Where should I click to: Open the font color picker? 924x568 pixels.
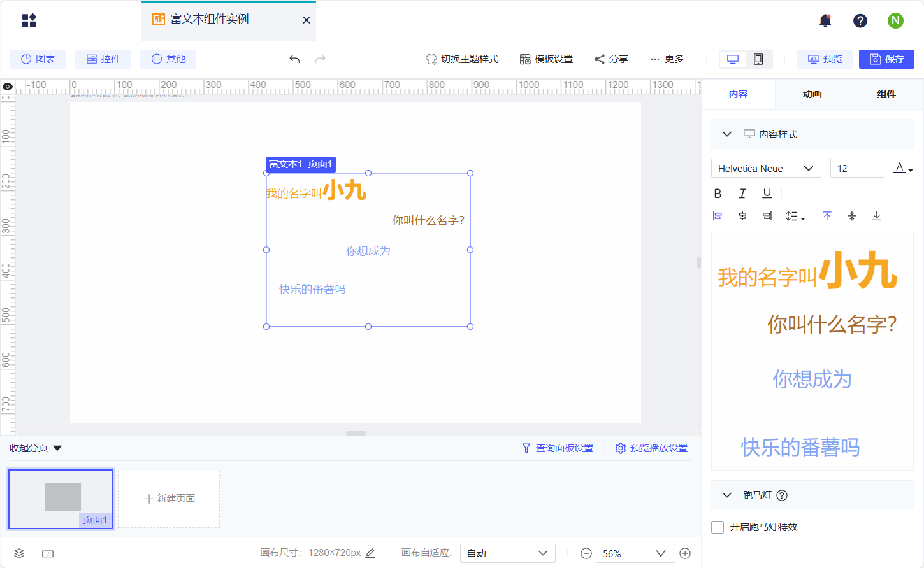pos(903,168)
